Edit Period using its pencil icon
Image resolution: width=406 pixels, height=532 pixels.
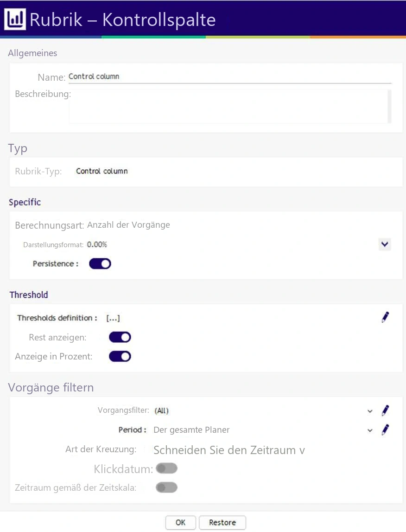pyautogui.click(x=385, y=430)
